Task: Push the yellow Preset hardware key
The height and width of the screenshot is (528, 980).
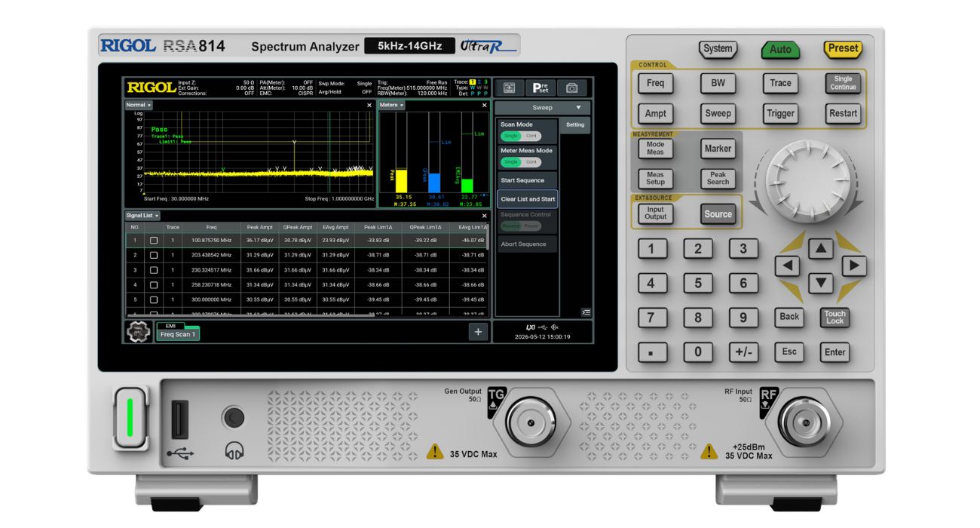Action: (x=843, y=49)
